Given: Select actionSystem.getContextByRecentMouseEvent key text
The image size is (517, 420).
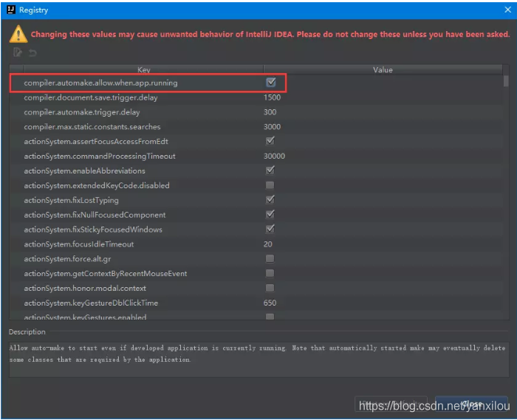Looking at the screenshot, I should click(105, 274).
